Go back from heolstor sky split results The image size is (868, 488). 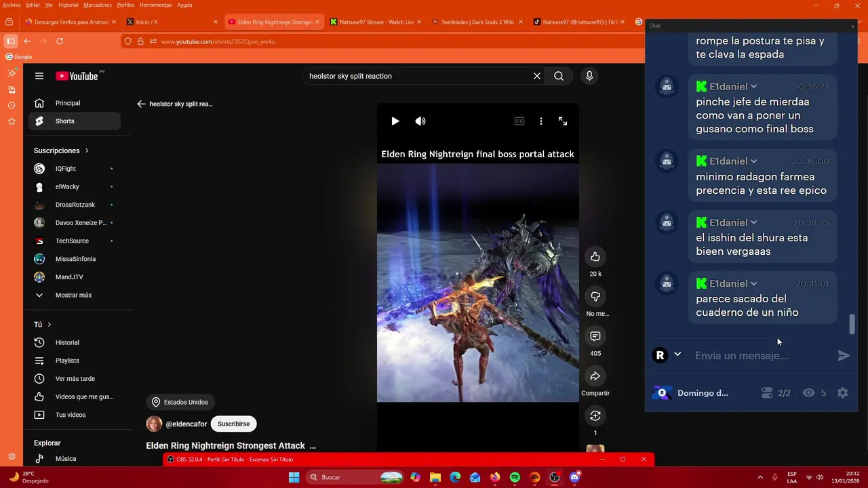[141, 104]
